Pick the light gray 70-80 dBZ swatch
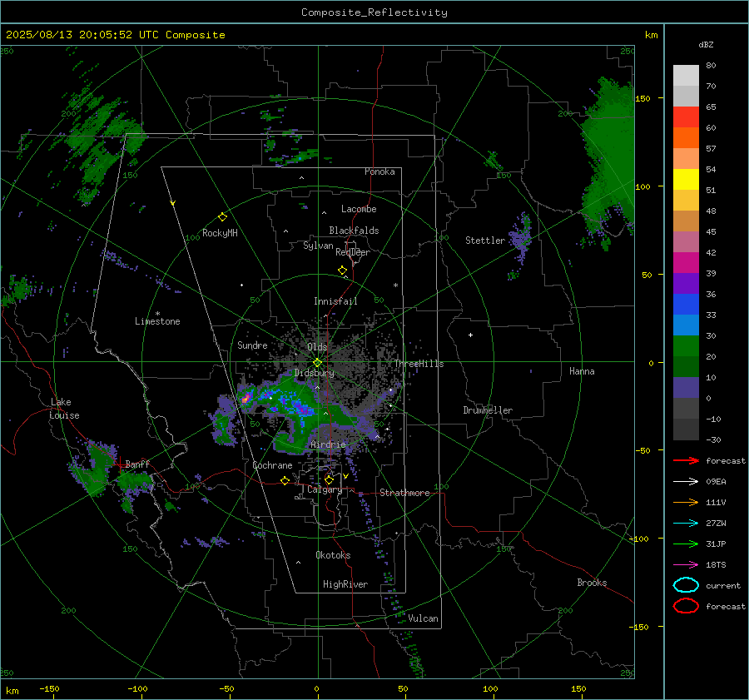Screen dimensions: 749x700 pyautogui.click(x=686, y=76)
